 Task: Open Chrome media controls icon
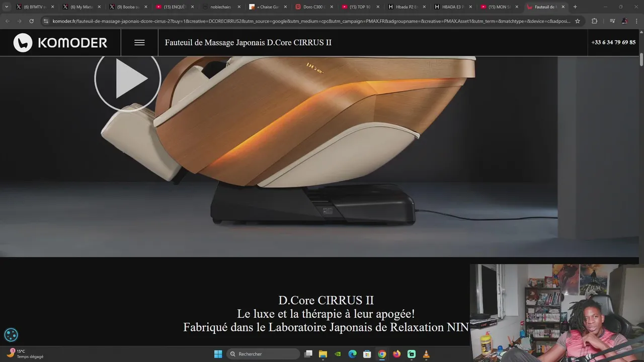(612, 21)
